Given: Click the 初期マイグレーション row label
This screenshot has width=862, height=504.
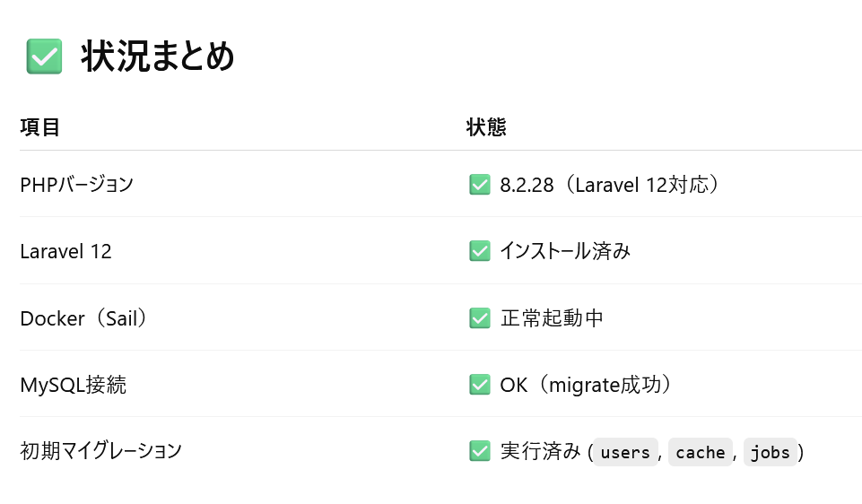Looking at the screenshot, I should 100,451.
